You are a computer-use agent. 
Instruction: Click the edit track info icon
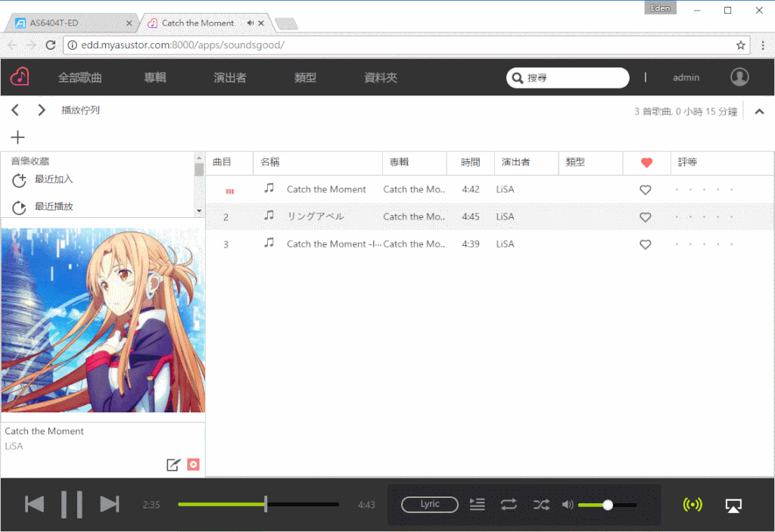tap(173, 464)
